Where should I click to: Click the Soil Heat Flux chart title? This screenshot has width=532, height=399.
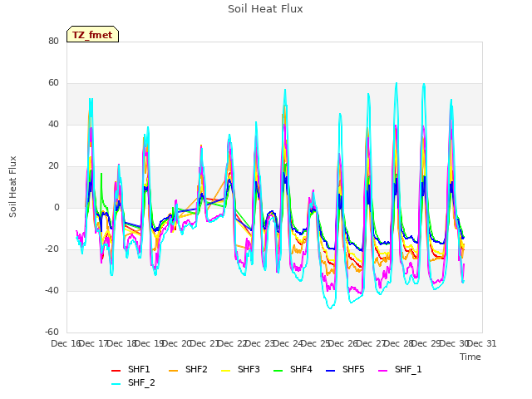[265, 9]
